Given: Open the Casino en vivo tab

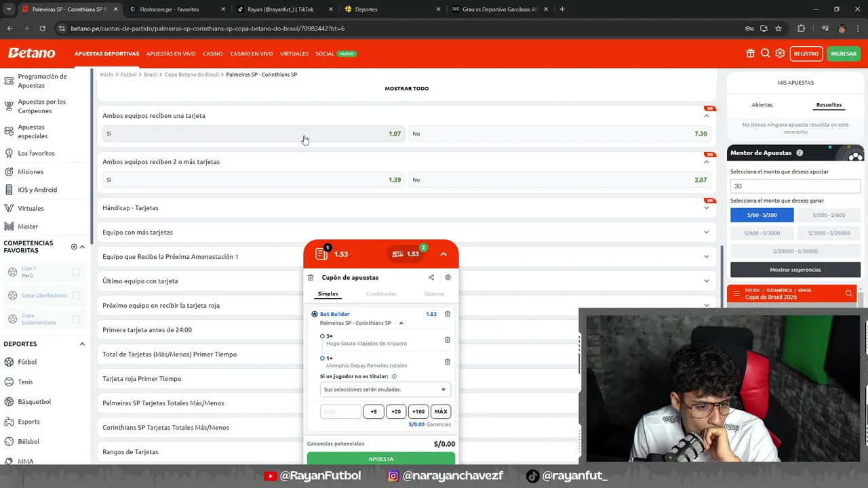Looking at the screenshot, I should (252, 54).
